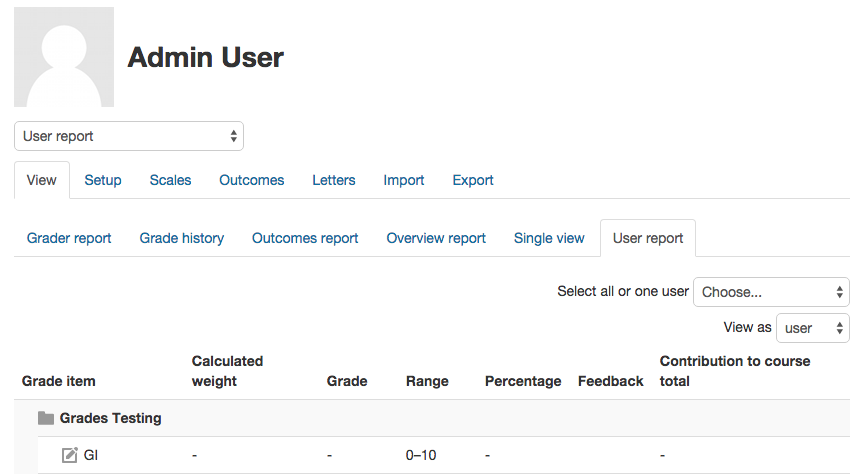Open the Import tab

[x=404, y=180]
